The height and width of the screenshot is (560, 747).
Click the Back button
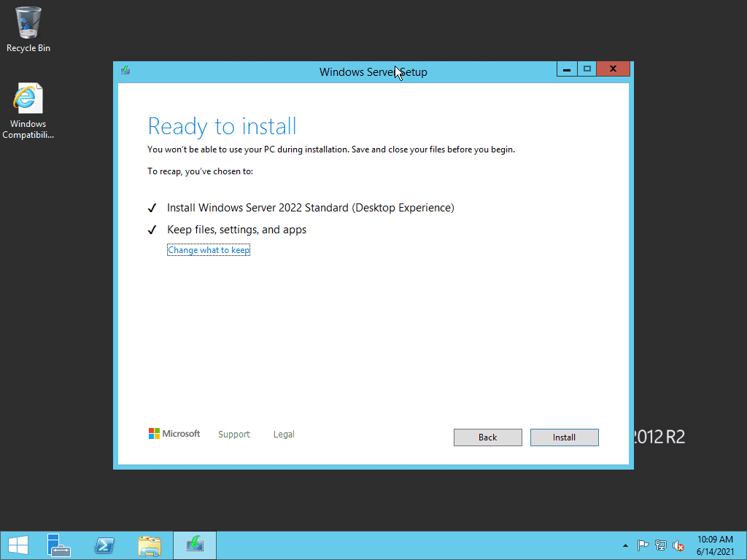[x=487, y=437]
